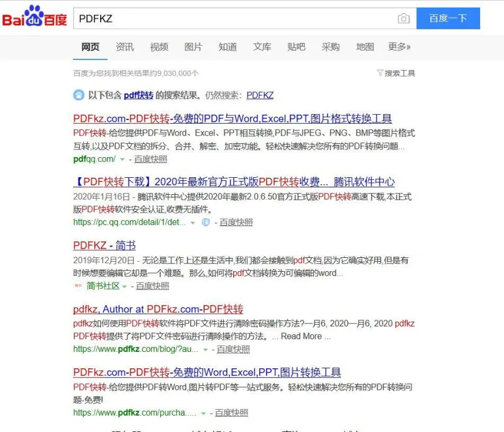The width and height of the screenshot is (504, 432).
Task: Open 百度快照 for pc.qq.com result
Action: (236, 222)
